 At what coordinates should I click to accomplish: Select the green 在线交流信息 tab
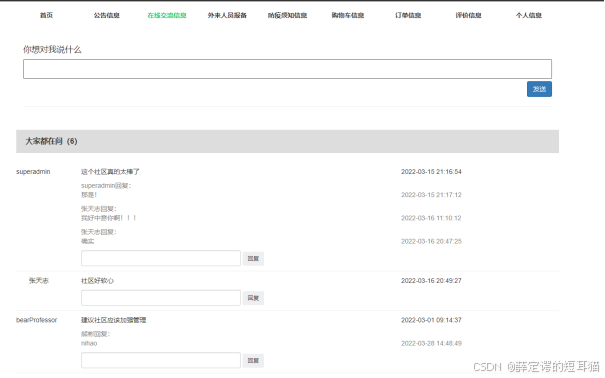click(x=167, y=15)
